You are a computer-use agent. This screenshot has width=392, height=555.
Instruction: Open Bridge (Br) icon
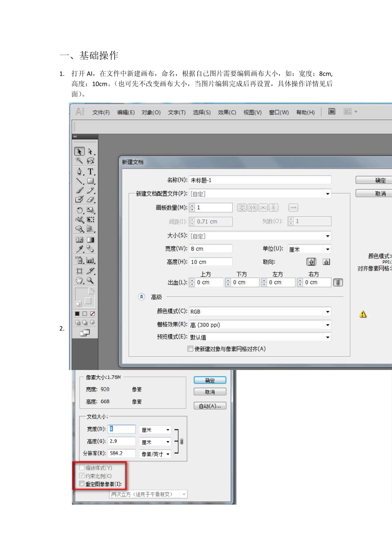[332, 111]
